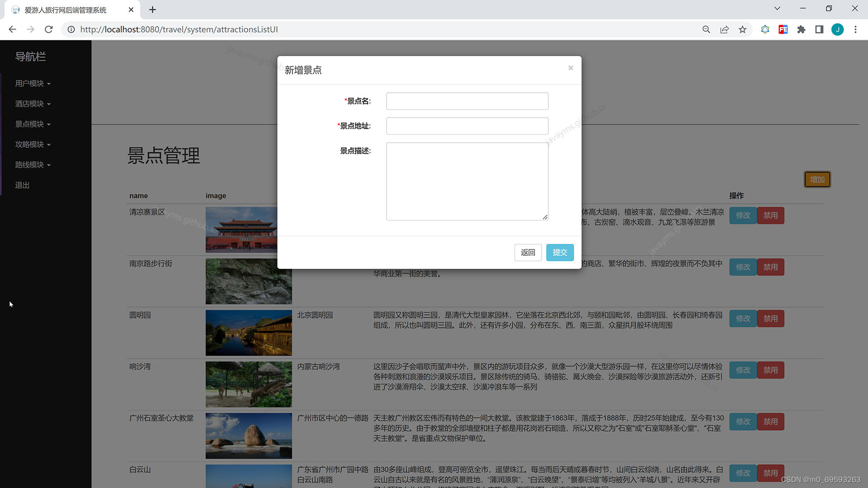Click the 导航栏 heading

click(x=30, y=57)
